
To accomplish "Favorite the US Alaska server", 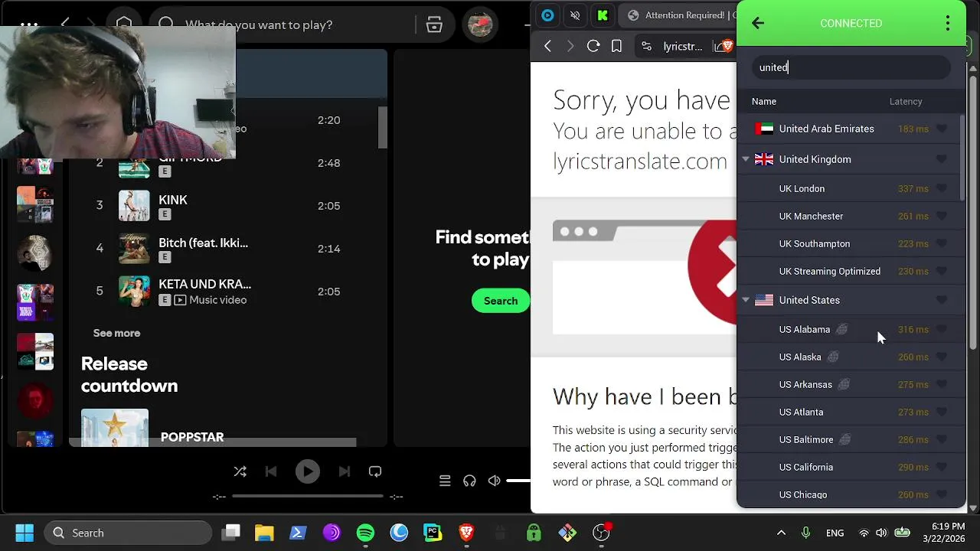I will pyautogui.click(x=942, y=357).
